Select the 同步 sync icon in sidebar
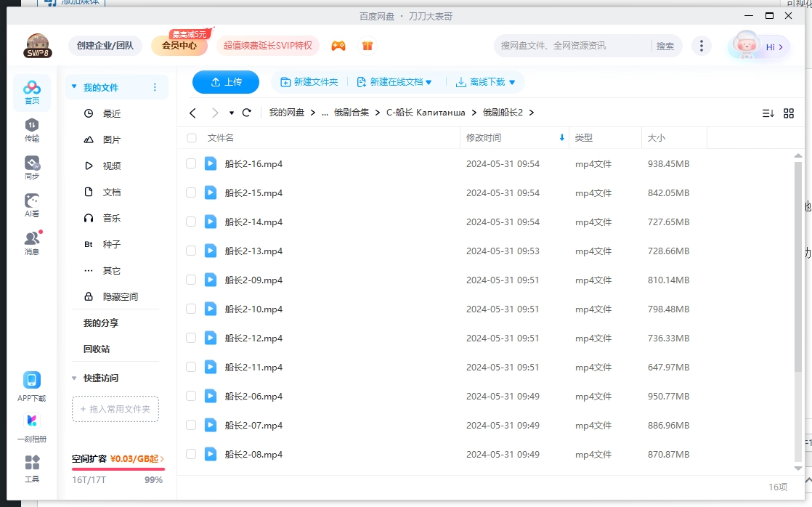This screenshot has width=812, height=507. pyautogui.click(x=31, y=163)
